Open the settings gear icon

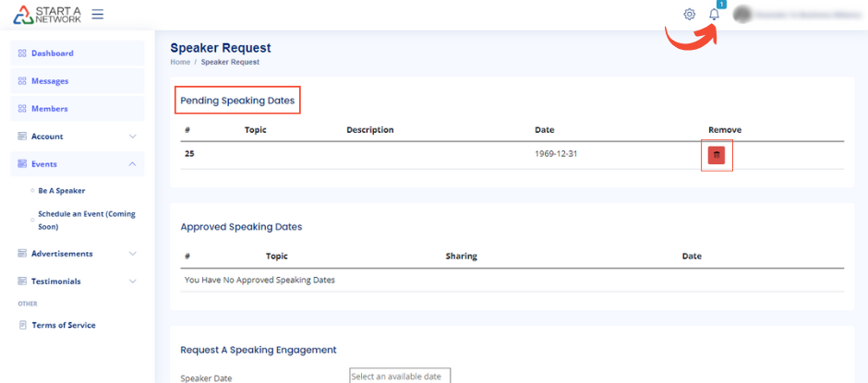[x=689, y=15]
